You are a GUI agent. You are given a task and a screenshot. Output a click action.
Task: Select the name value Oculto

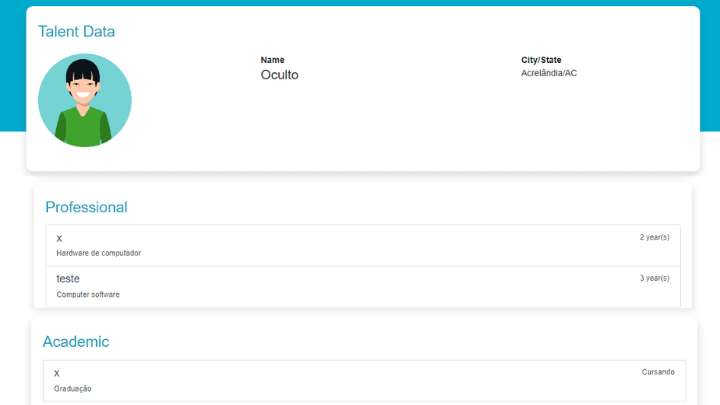(279, 75)
